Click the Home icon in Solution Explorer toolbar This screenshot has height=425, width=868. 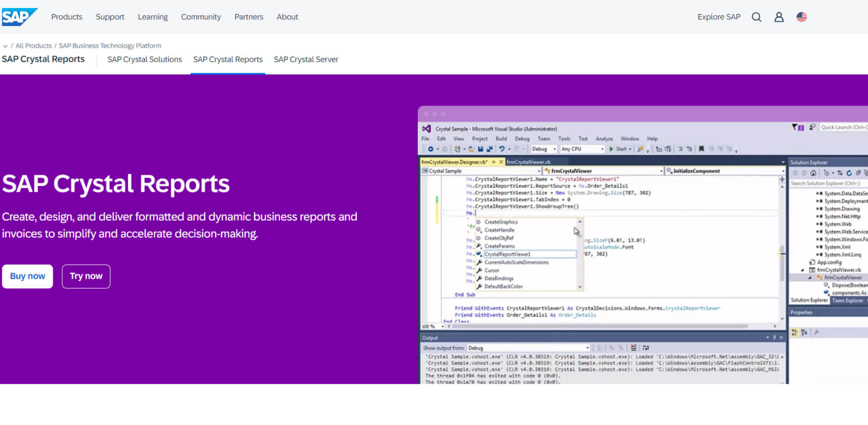click(813, 173)
